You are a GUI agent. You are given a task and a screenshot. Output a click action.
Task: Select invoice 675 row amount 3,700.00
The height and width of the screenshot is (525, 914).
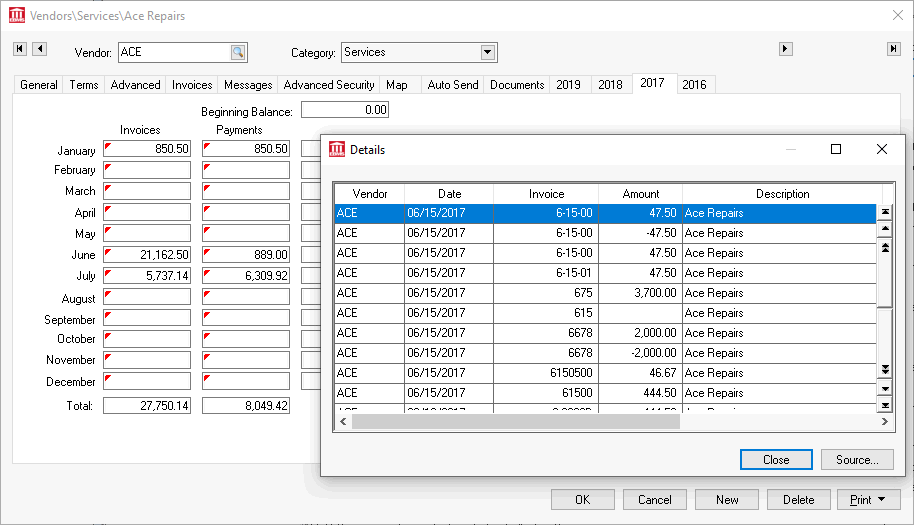[x=606, y=293]
